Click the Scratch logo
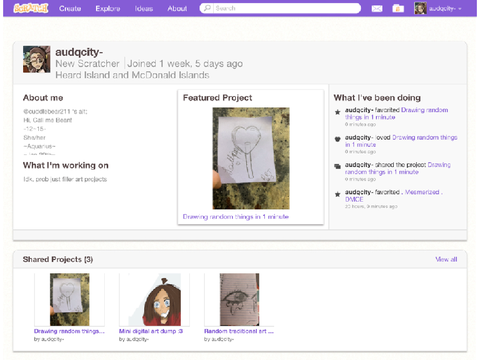 point(31,8)
